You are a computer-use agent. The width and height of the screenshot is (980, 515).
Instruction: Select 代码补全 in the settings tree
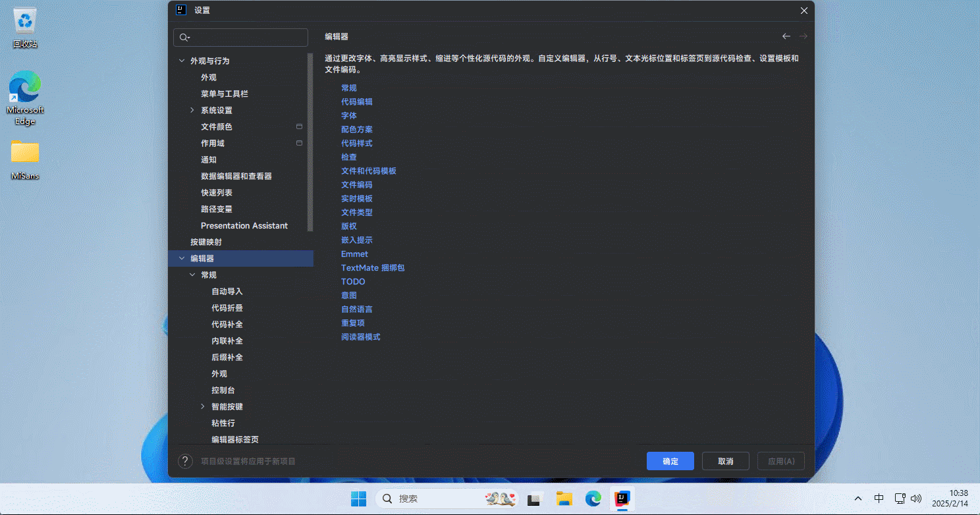(x=227, y=324)
